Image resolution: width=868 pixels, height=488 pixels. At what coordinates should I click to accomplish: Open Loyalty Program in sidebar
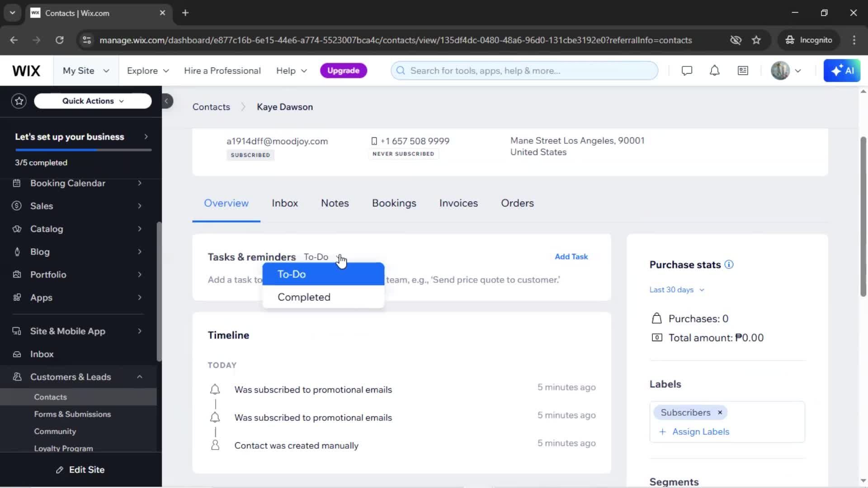pos(63,448)
